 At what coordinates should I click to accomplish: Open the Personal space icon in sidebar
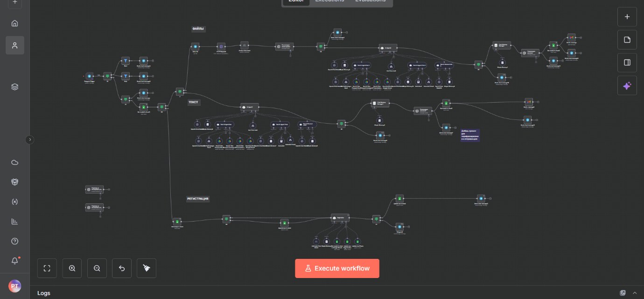pos(14,45)
